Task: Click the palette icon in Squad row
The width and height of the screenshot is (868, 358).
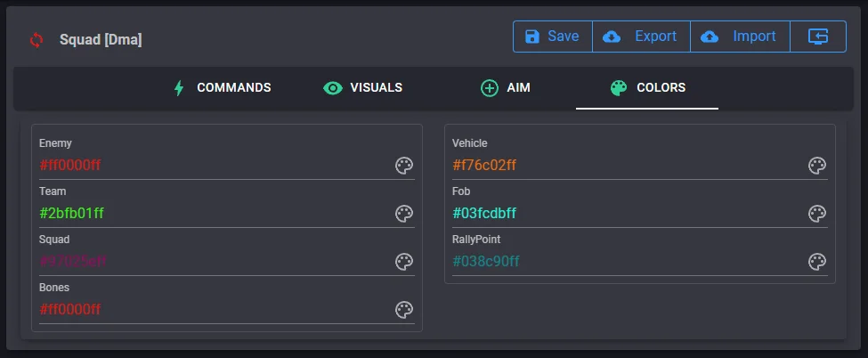Action: (x=404, y=262)
